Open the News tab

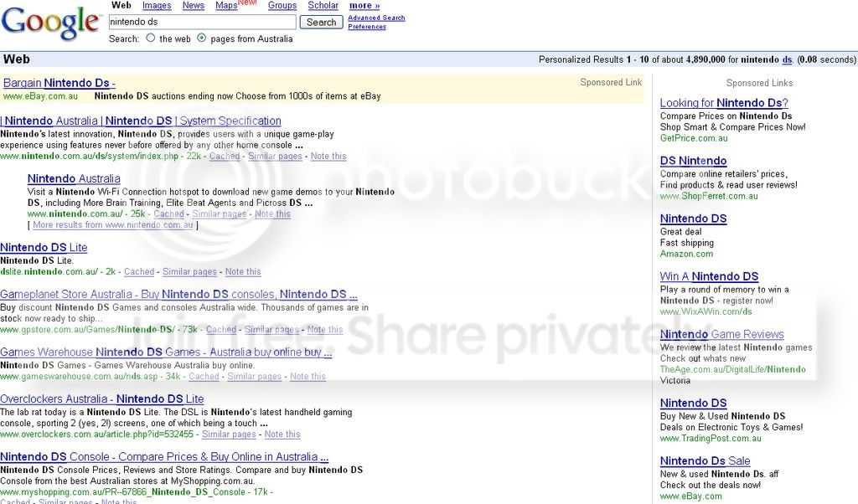(194, 6)
